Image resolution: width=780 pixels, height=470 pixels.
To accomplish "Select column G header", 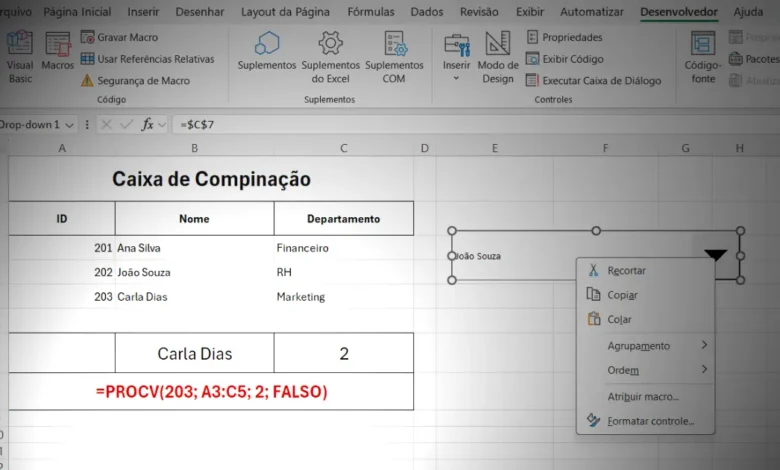I will pos(685,148).
